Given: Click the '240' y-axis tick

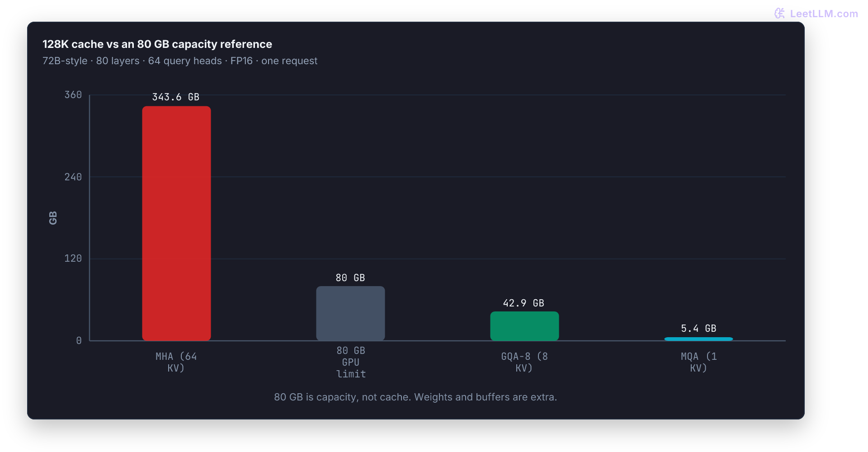Looking at the screenshot, I should 73,177.
